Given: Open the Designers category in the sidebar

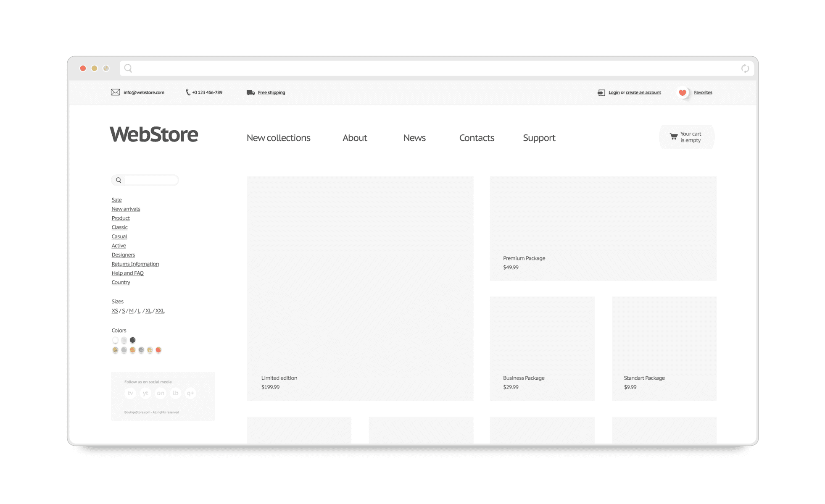Looking at the screenshot, I should pos(123,255).
